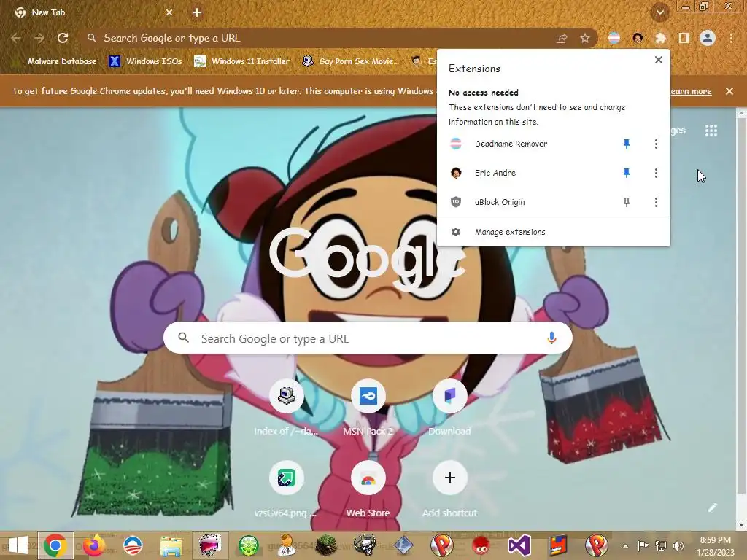Reload the current page
The width and height of the screenshot is (747, 560).
tap(63, 38)
